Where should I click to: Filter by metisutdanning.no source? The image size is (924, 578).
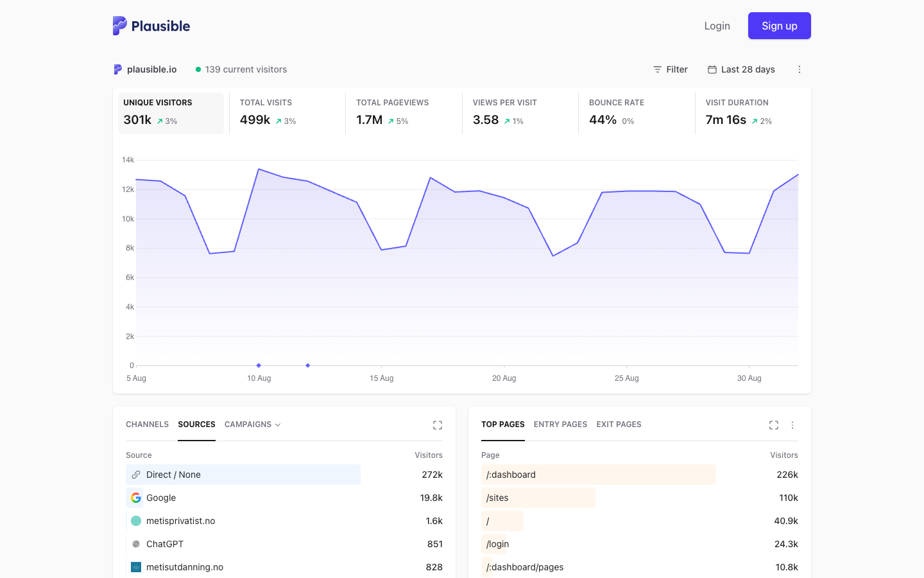pos(185,567)
